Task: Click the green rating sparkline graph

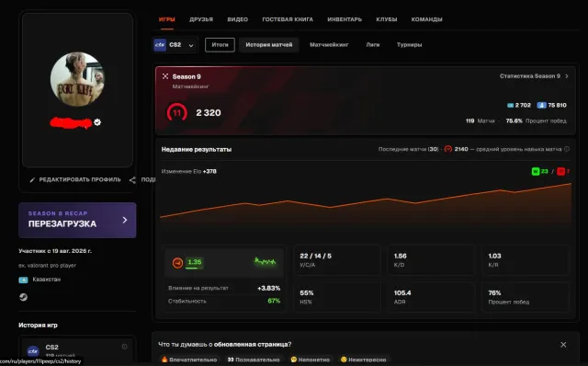Action: (266, 261)
